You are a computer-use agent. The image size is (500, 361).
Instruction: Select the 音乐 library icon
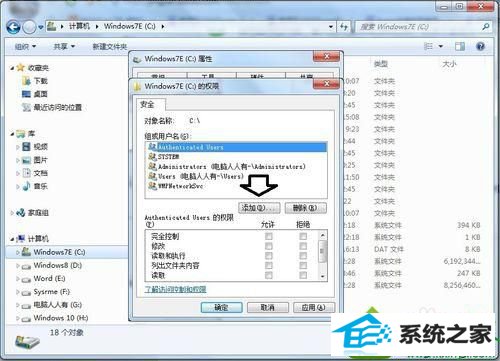pos(26,186)
